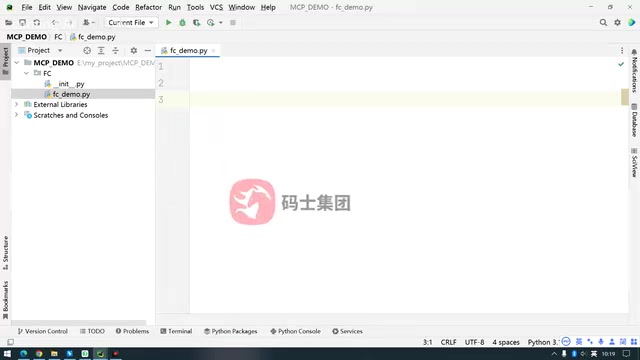Open the profiler run dropdown arrow

(x=221, y=22)
